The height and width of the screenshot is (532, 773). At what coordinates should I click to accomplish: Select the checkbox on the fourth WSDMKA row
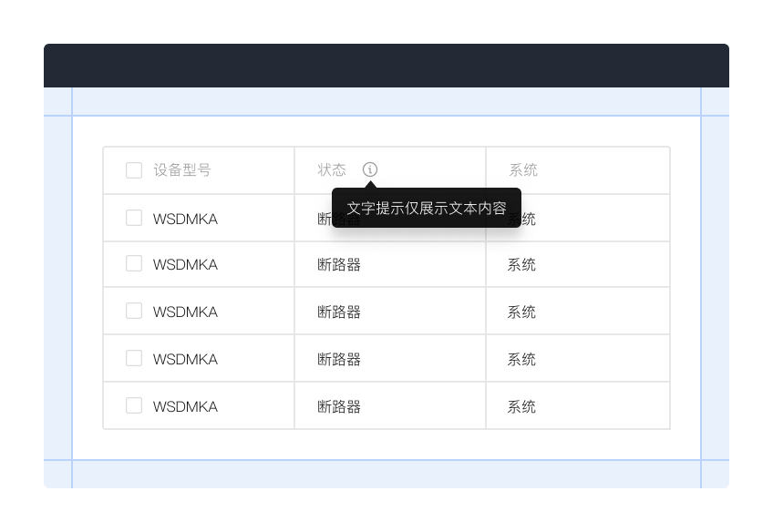[x=134, y=358]
